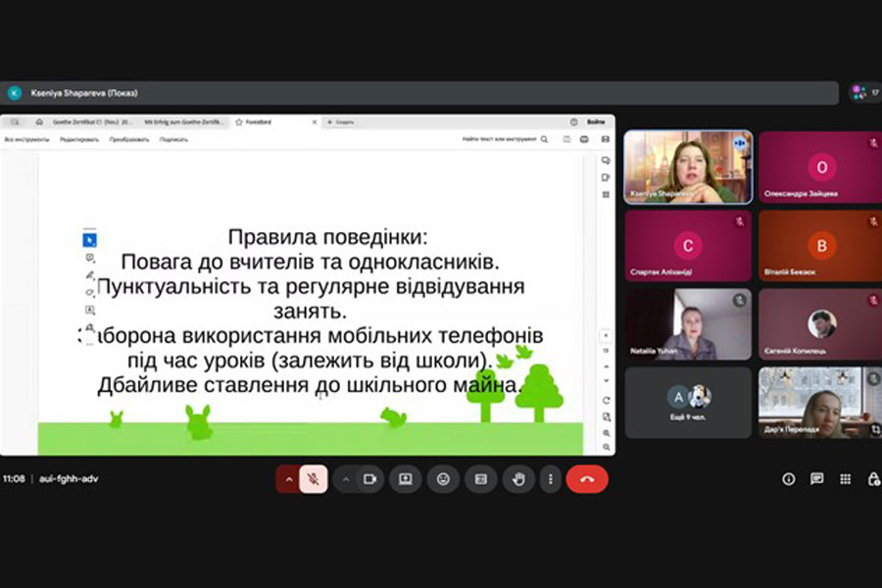Click the share envelope icon in Acrobat
The image size is (882, 588).
click(606, 139)
